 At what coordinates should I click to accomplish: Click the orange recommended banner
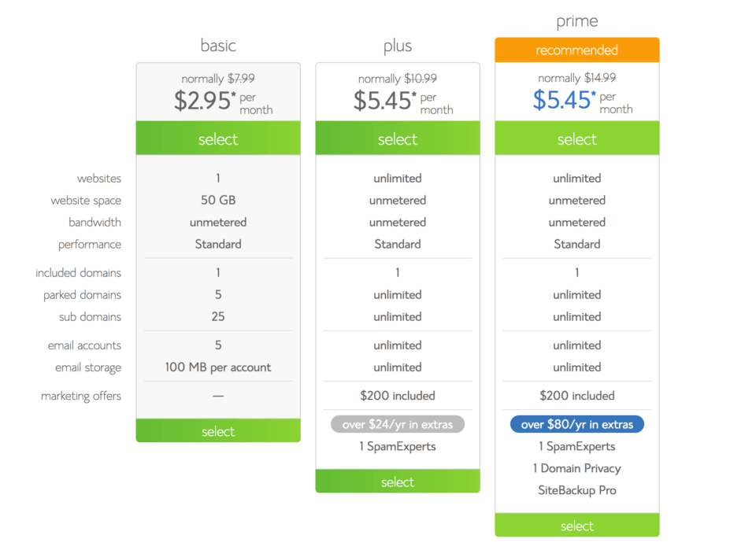click(577, 50)
